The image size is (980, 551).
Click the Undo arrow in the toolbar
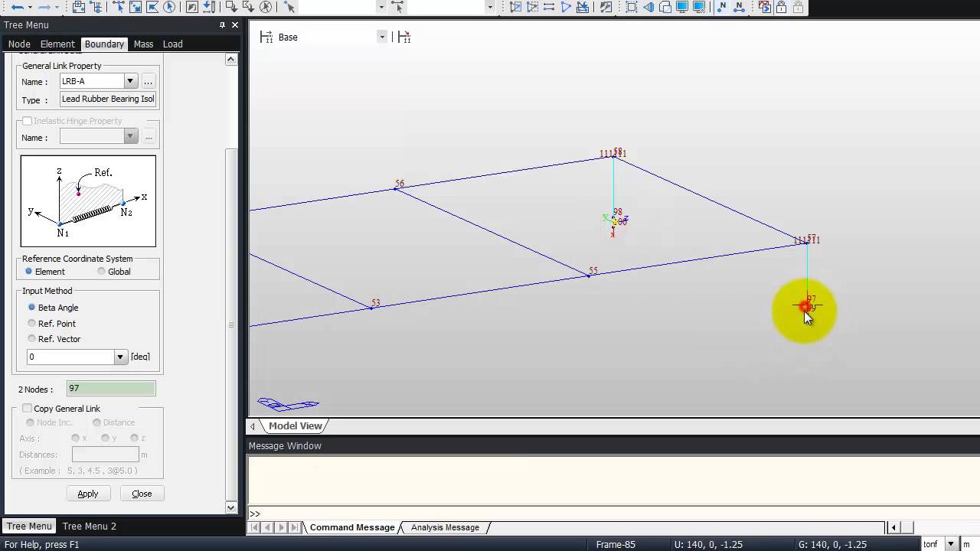(17, 7)
